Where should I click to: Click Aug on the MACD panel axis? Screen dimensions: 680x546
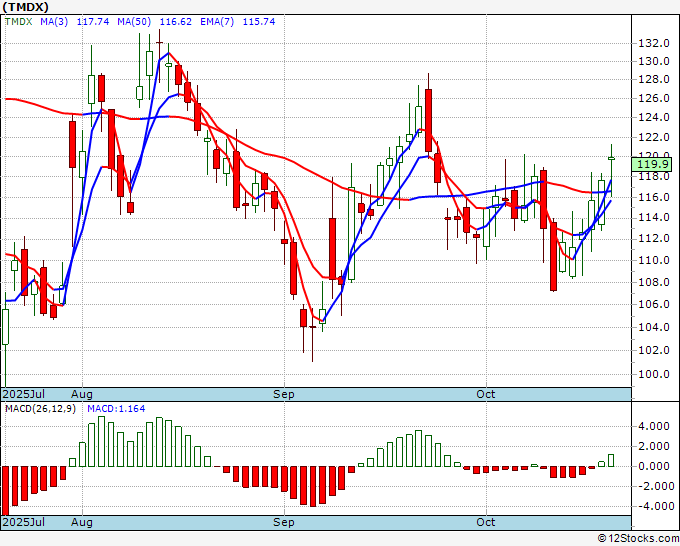[82, 522]
